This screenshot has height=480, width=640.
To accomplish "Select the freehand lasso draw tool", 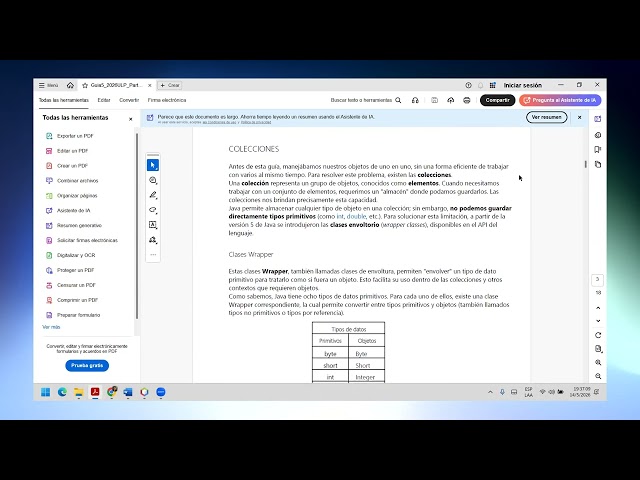I will point(153,210).
